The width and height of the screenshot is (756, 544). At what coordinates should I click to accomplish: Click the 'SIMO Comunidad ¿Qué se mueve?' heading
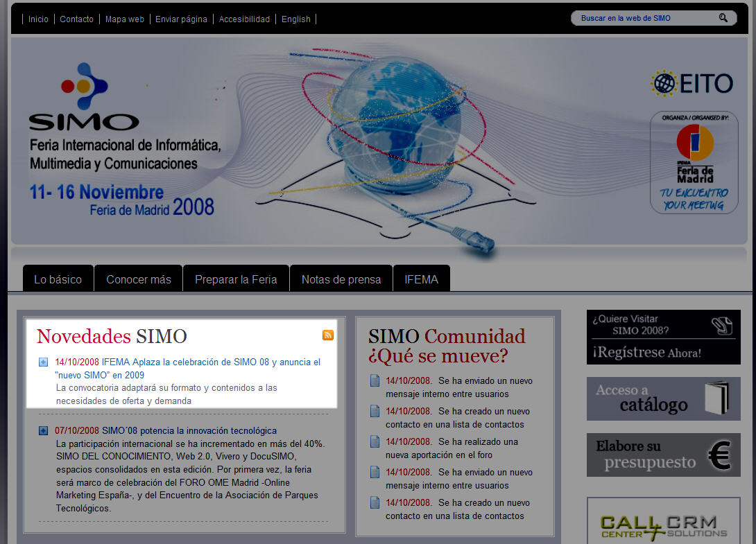click(x=447, y=346)
